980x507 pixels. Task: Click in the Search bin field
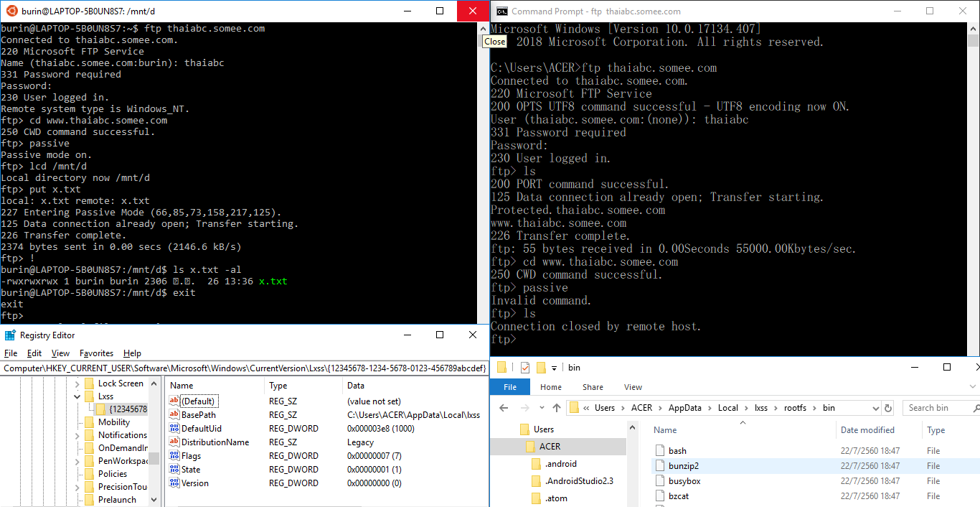click(x=933, y=408)
